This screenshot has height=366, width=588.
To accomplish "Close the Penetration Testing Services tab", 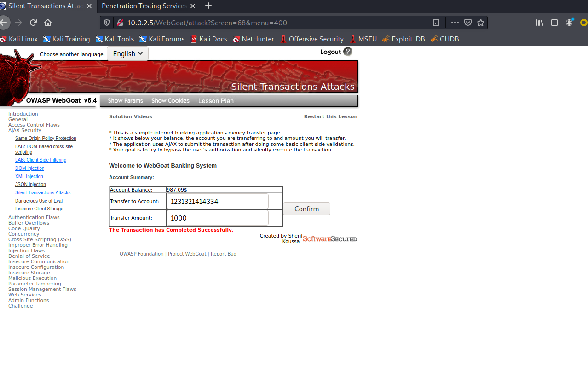I will [x=192, y=6].
